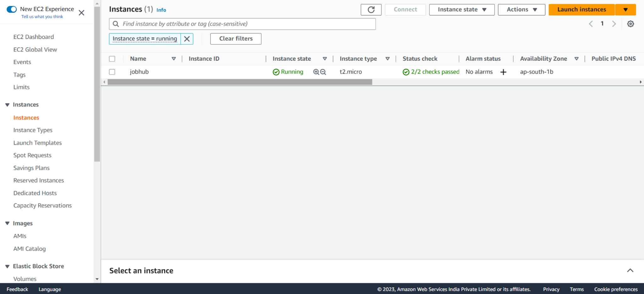Click the Launch instances button
This screenshot has width=644, height=294.
pos(582,9)
